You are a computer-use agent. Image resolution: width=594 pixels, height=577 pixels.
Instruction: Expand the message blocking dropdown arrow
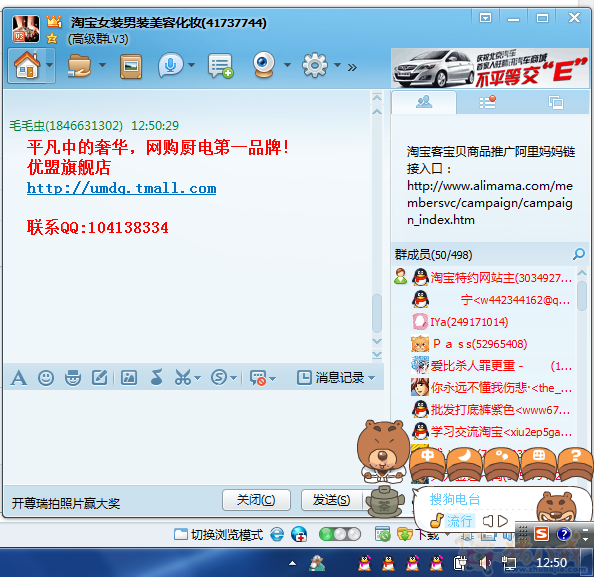pos(273,378)
